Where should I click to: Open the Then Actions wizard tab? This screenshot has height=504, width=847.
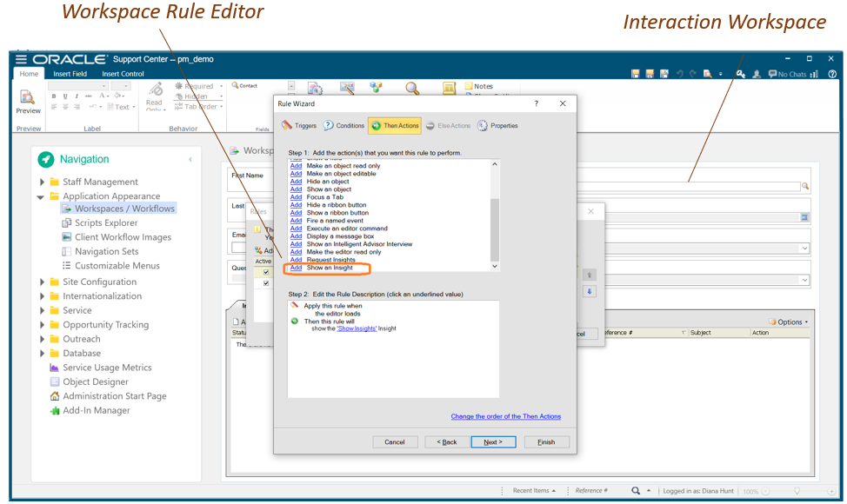coord(395,126)
